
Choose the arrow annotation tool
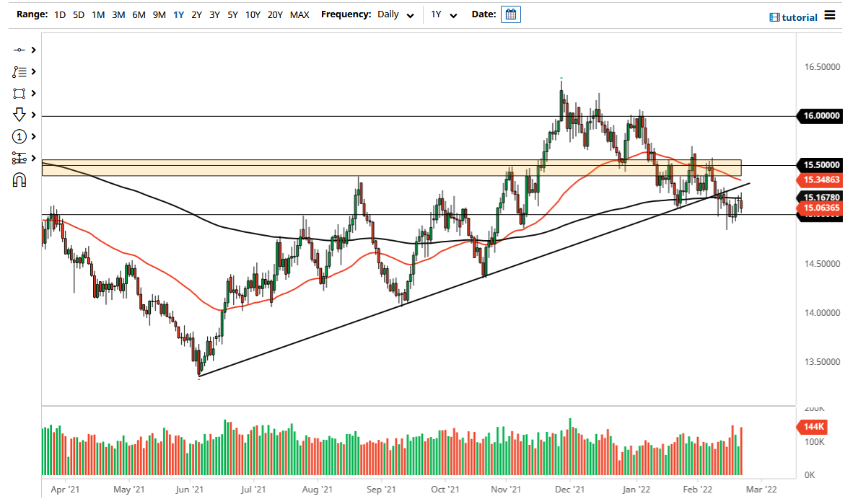coord(20,115)
